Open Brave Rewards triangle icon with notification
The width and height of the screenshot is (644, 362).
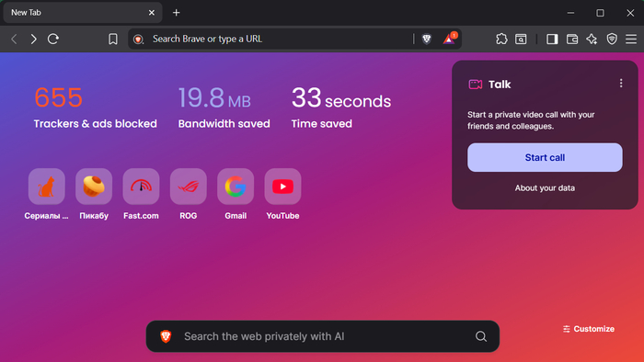(x=450, y=39)
